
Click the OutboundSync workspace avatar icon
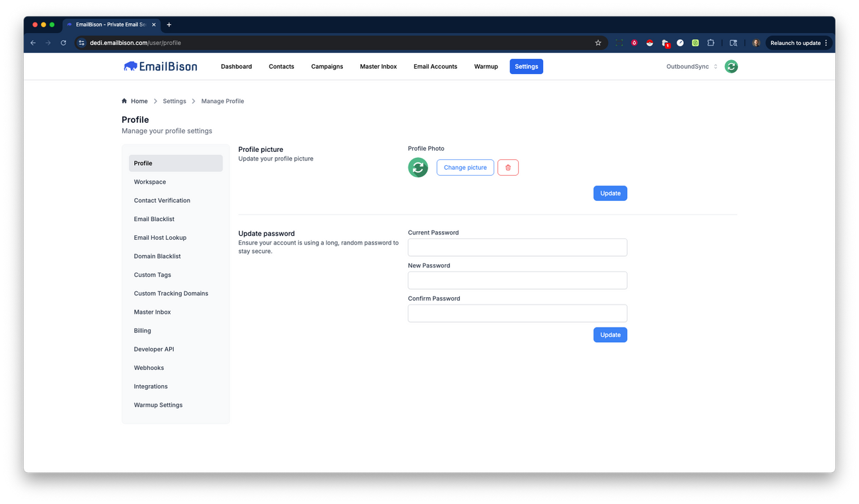point(731,66)
